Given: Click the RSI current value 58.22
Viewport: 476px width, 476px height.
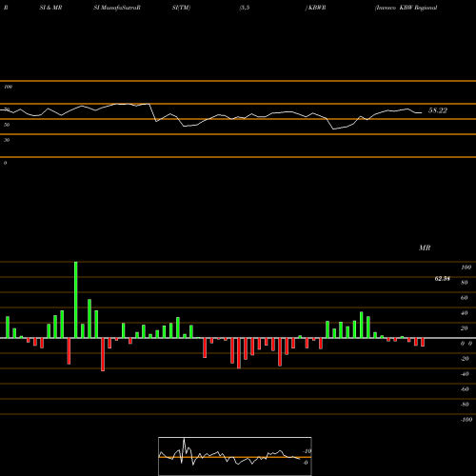Looking at the screenshot, I should point(438,110).
